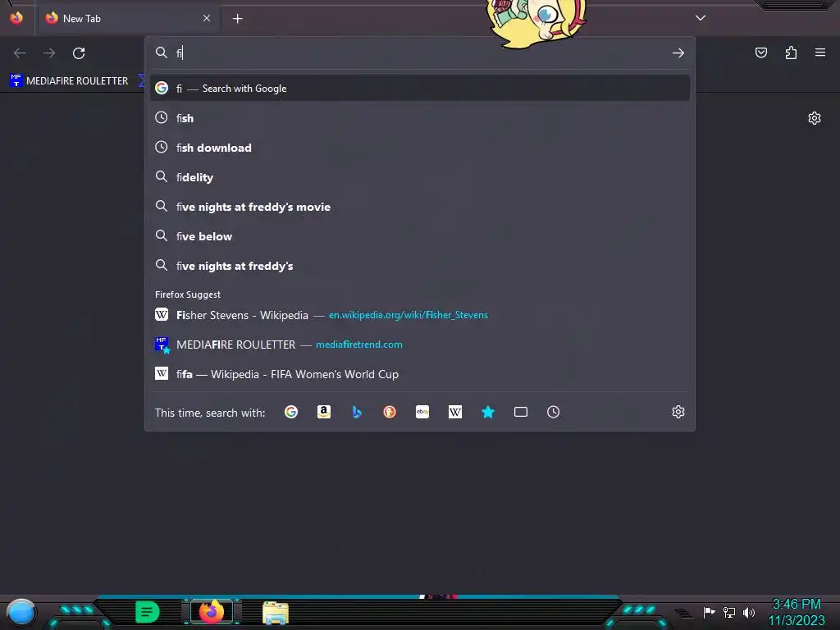This screenshot has width=840, height=630.
Task: Click the Go arrow in address bar
Action: [x=678, y=53]
